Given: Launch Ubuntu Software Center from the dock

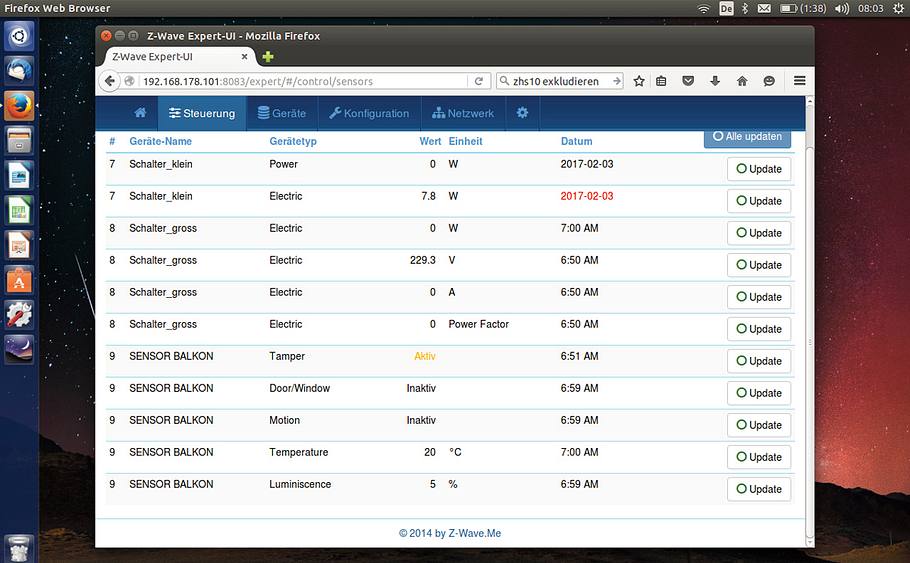Looking at the screenshot, I should [x=19, y=280].
